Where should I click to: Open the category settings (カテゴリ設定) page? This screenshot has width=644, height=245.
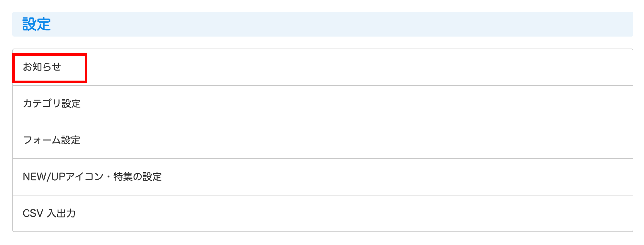(x=52, y=104)
